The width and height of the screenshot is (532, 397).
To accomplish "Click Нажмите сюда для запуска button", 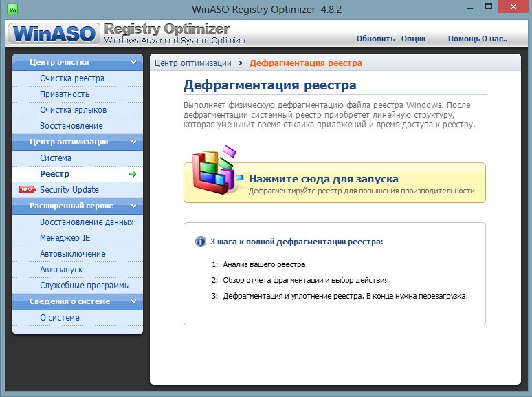I will [335, 183].
